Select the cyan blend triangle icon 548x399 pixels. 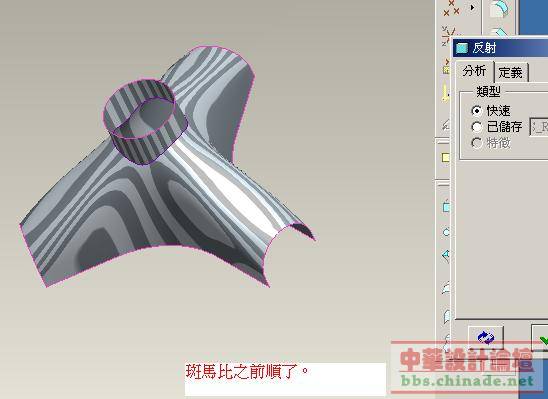[x=446, y=255]
